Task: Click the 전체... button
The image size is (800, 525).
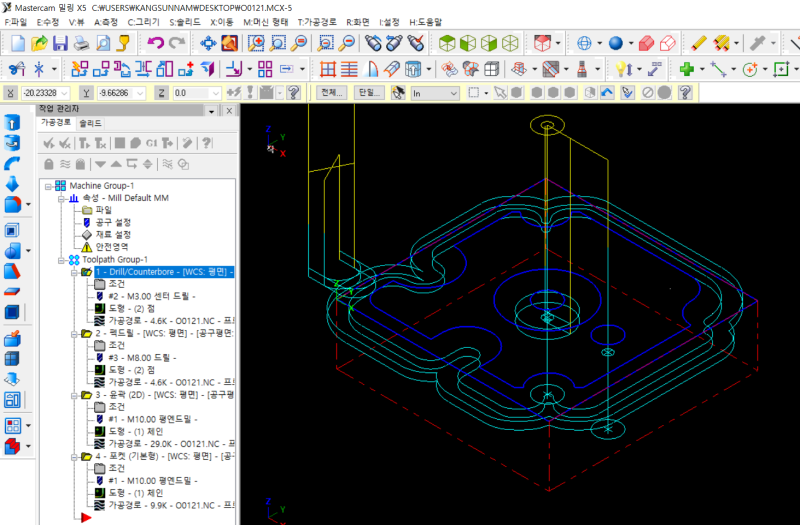Action: click(330, 92)
